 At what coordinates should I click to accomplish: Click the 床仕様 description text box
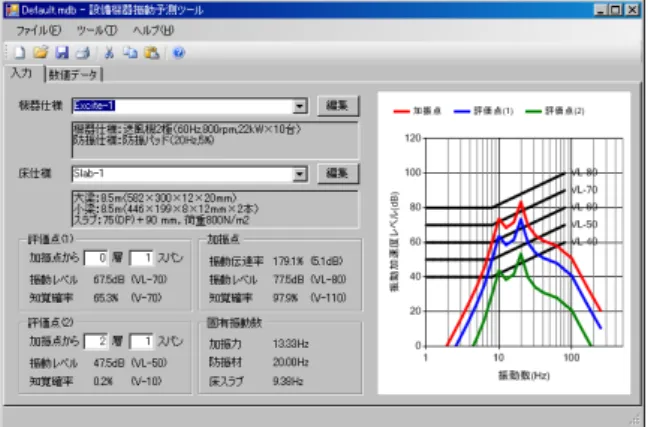(x=215, y=209)
